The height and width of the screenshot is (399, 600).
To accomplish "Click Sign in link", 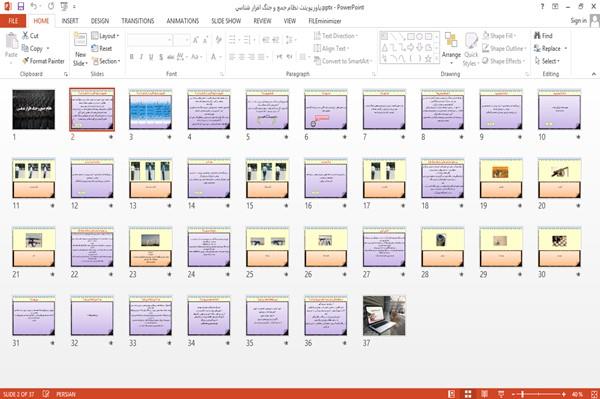I will point(578,21).
